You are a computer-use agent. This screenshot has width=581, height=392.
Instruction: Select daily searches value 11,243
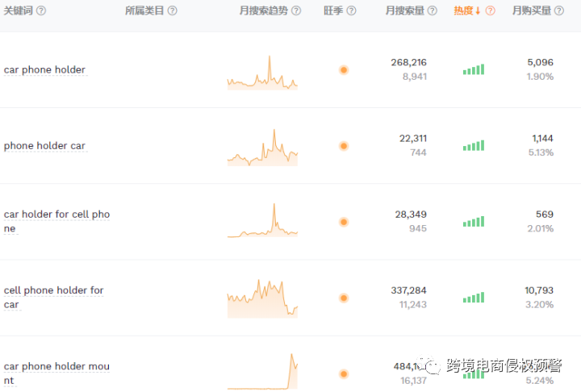click(413, 305)
